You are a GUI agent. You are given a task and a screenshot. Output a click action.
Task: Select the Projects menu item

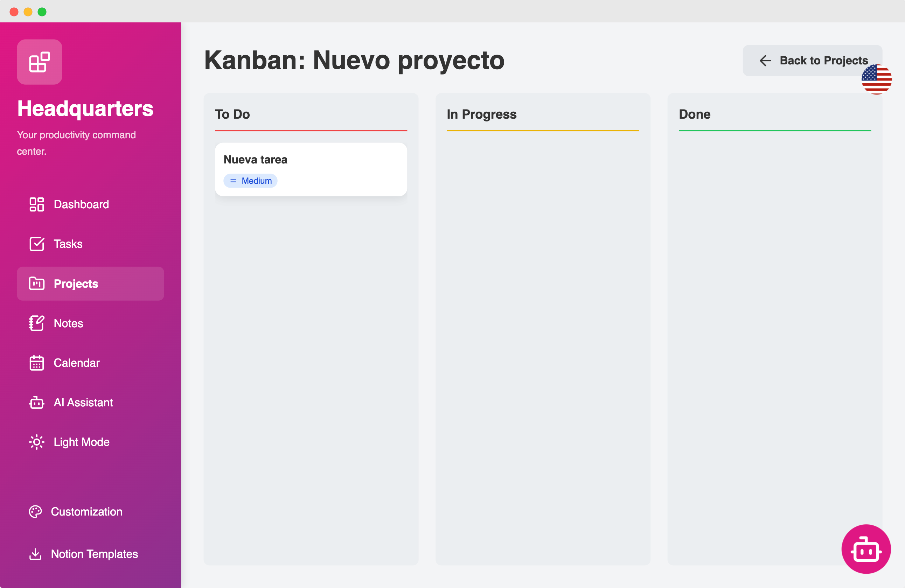90,283
